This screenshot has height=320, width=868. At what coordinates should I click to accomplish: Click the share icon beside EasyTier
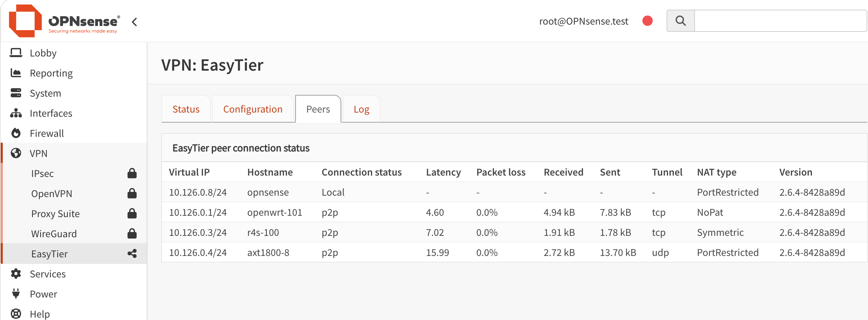click(132, 254)
